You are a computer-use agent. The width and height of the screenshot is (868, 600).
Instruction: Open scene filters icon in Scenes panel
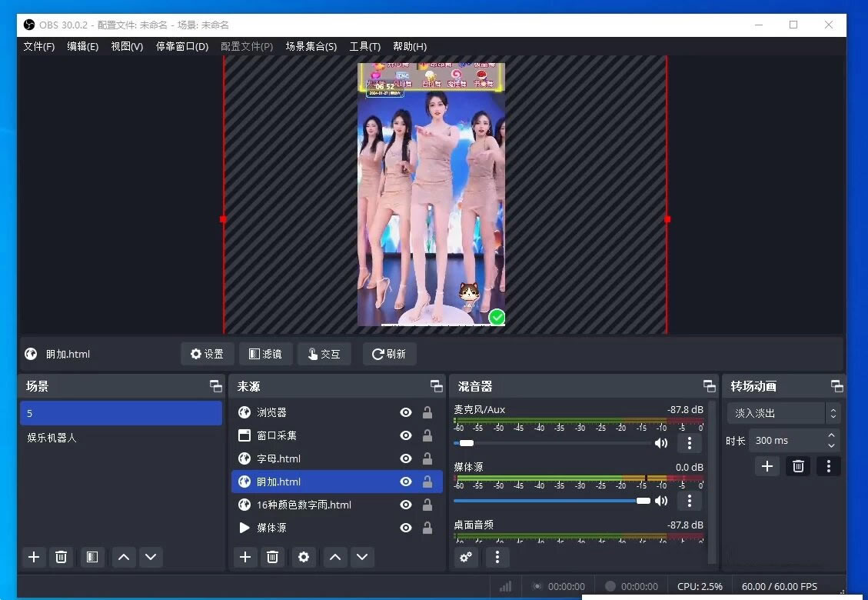(x=92, y=557)
